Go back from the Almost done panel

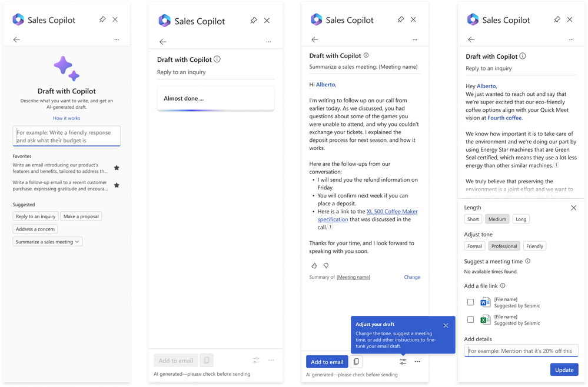point(163,42)
